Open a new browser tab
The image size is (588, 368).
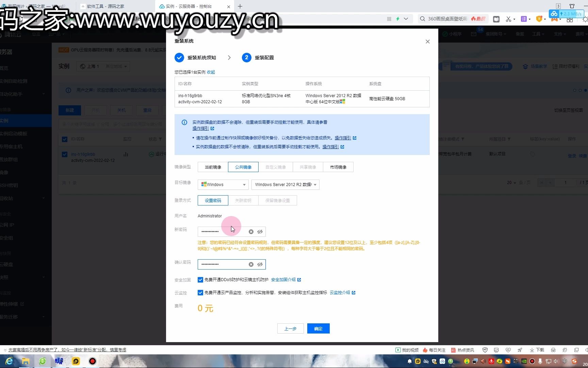point(240,6)
